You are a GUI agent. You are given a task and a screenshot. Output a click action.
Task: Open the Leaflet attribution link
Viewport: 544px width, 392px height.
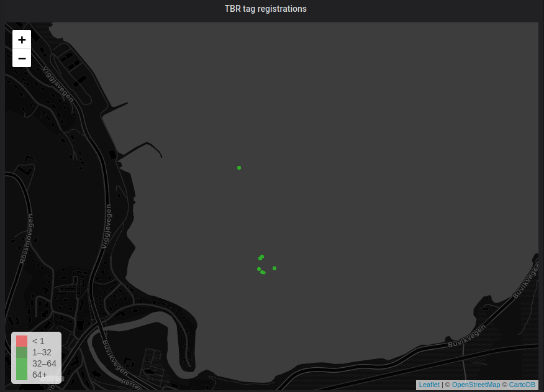point(428,385)
